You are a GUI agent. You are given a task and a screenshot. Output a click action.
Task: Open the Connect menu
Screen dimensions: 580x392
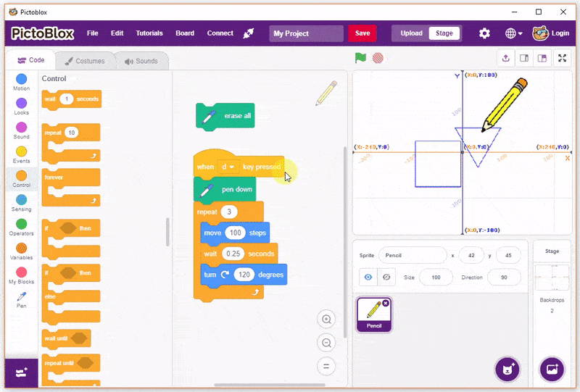220,33
